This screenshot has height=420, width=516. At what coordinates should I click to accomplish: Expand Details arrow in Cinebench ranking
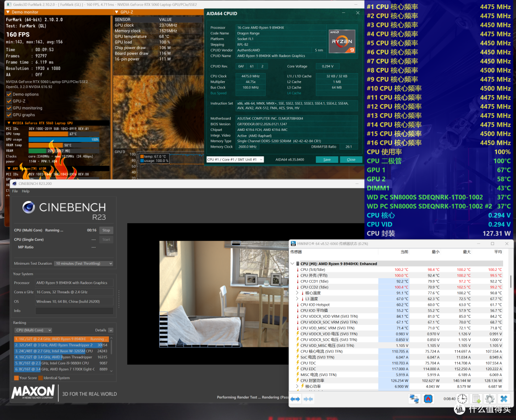pyautogui.click(x=110, y=330)
